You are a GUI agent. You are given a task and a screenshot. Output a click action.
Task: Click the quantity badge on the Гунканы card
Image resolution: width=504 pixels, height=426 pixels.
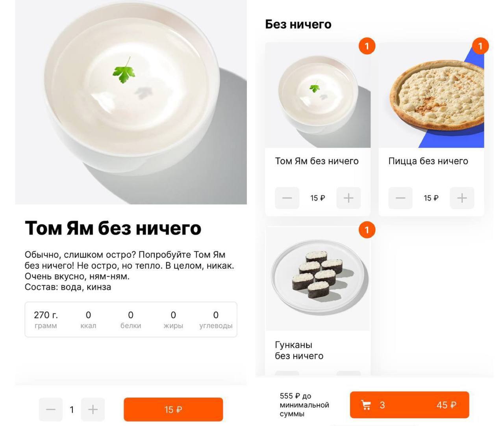coord(367,230)
